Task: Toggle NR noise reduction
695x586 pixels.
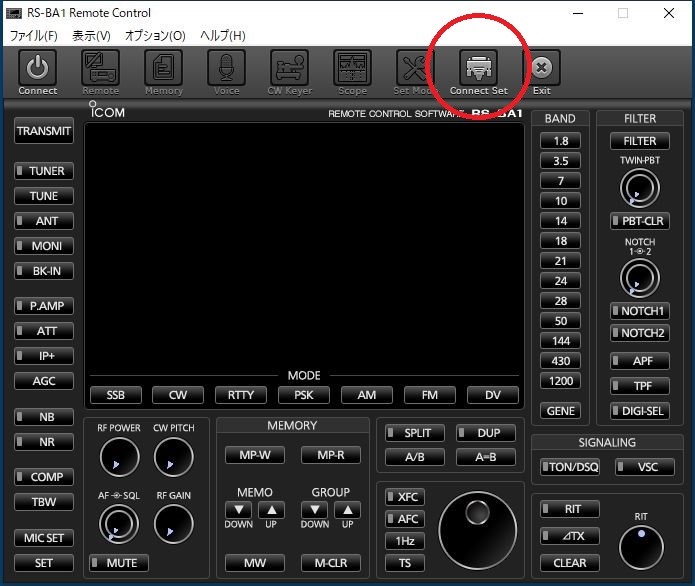Action: coord(44,442)
